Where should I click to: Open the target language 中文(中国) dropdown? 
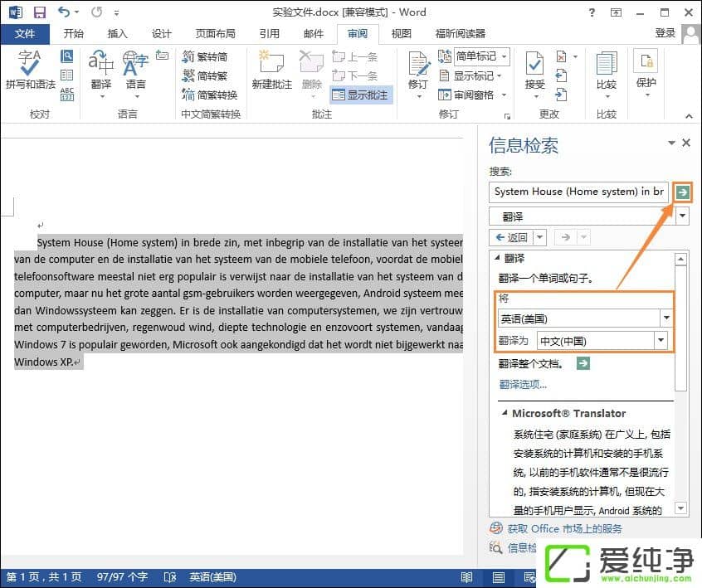[x=661, y=341]
